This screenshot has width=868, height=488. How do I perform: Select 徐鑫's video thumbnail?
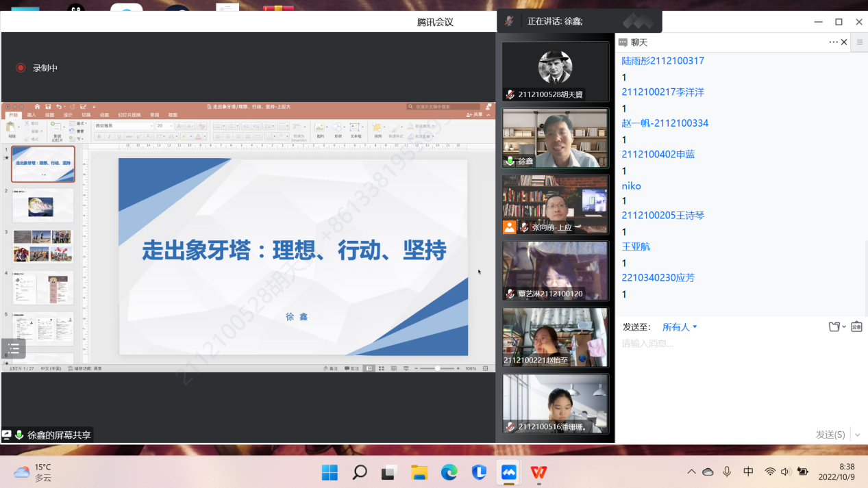pyautogui.click(x=555, y=138)
